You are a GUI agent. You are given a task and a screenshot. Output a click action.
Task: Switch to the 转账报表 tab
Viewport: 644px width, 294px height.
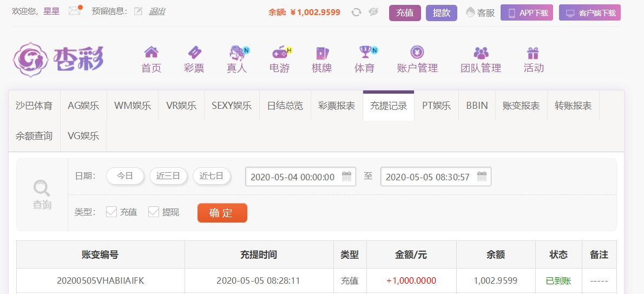click(573, 106)
